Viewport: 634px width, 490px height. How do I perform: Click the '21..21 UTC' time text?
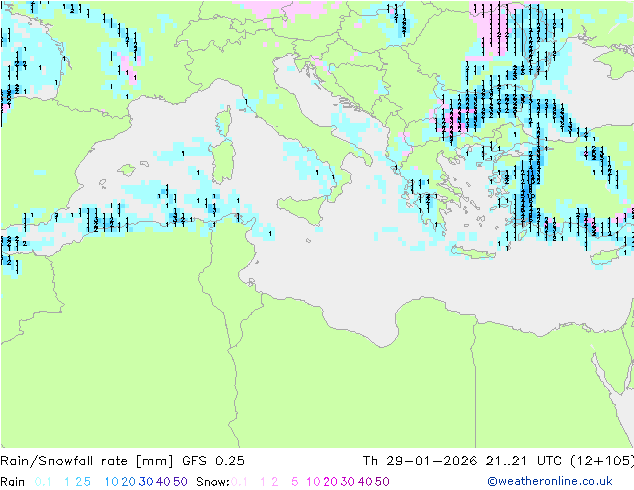click(x=524, y=460)
